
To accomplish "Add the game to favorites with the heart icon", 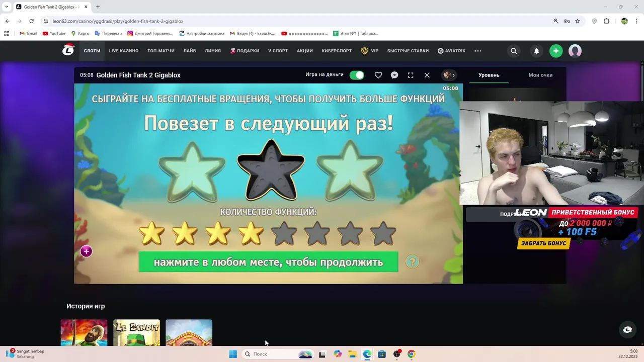I will pyautogui.click(x=378, y=75).
